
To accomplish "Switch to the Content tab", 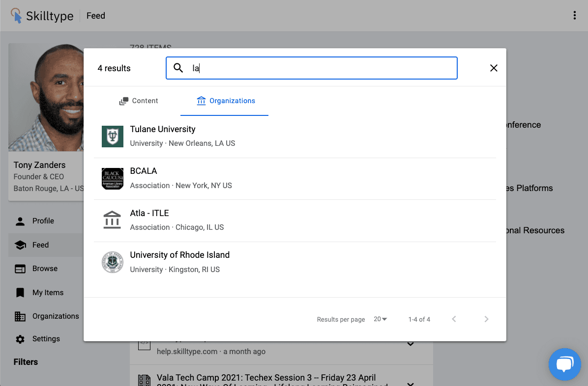I will [x=138, y=101].
